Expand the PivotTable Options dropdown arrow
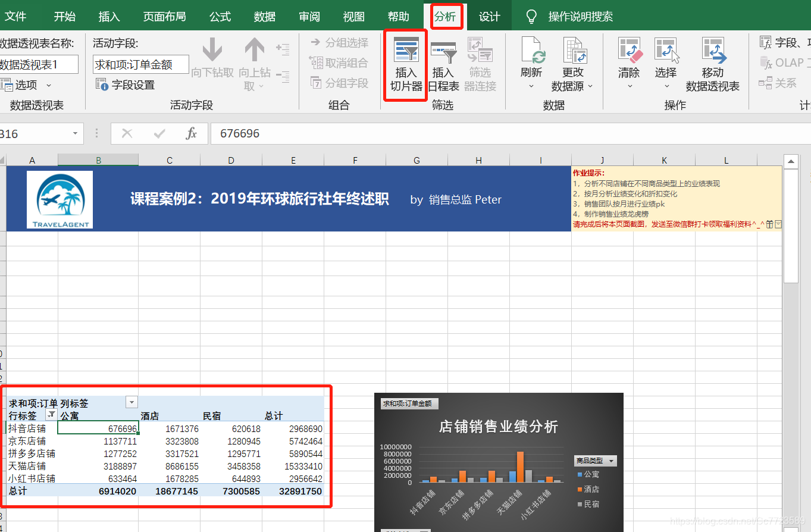 pyautogui.click(x=49, y=86)
